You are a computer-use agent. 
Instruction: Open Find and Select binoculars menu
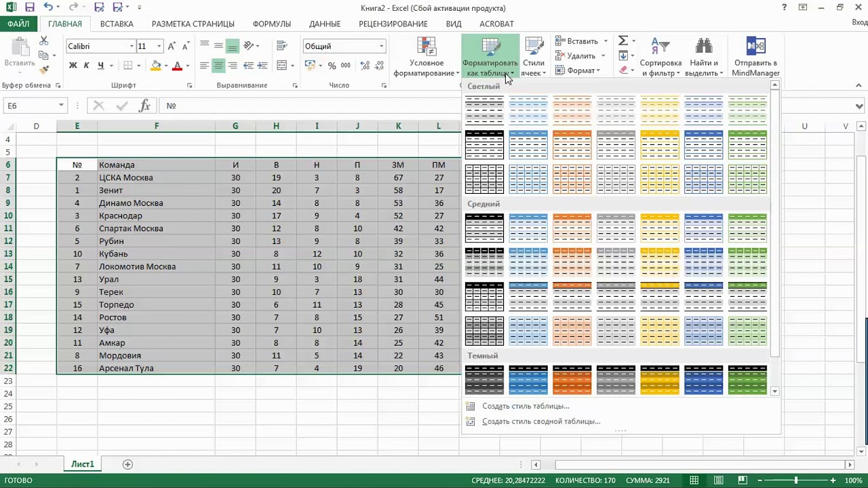coord(704,58)
